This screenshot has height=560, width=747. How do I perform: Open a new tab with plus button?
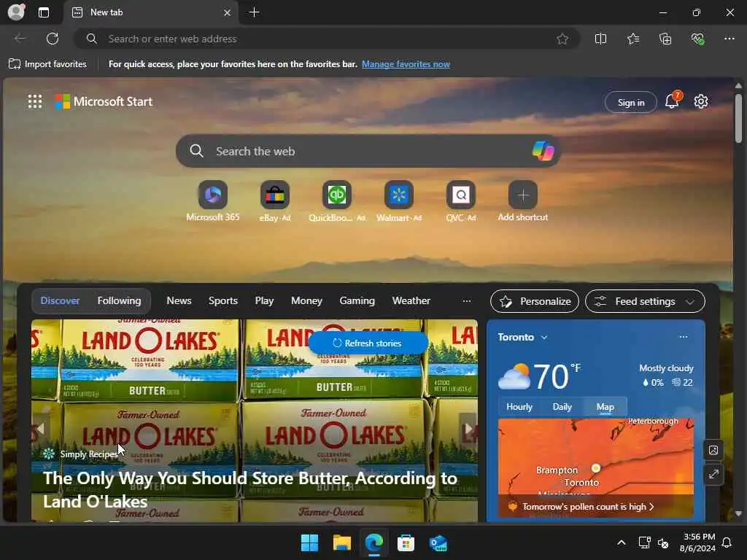coord(255,12)
